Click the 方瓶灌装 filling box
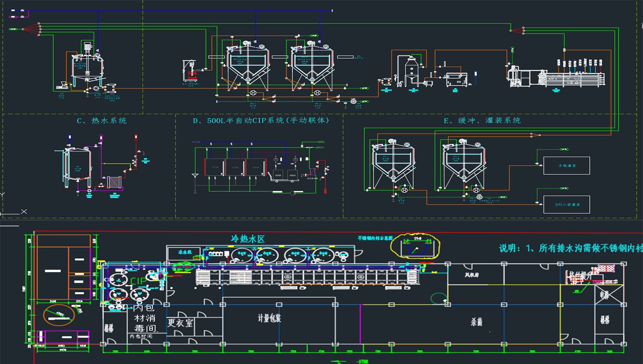Image resolution: width=643 pixels, height=364 pixels. (x=566, y=166)
